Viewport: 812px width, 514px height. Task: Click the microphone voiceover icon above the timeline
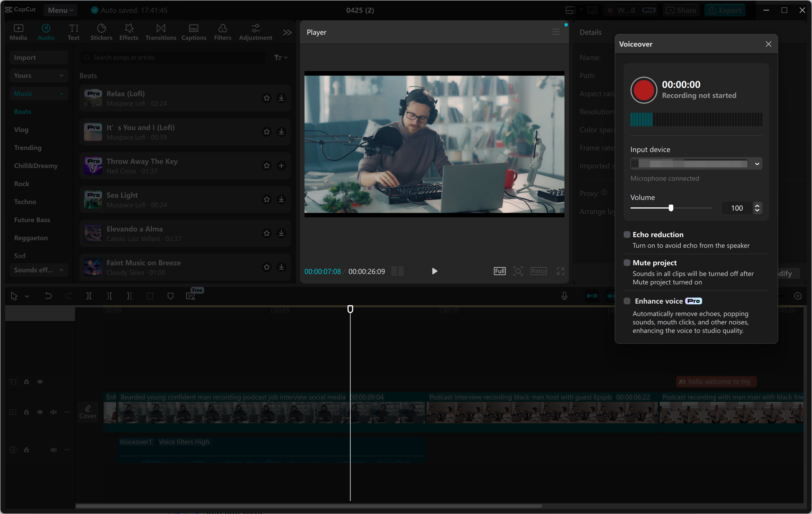point(564,296)
